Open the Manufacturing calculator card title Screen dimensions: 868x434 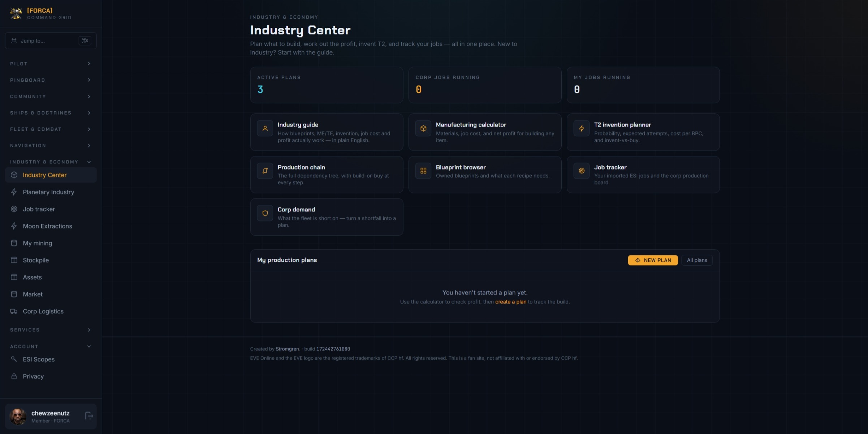(471, 125)
